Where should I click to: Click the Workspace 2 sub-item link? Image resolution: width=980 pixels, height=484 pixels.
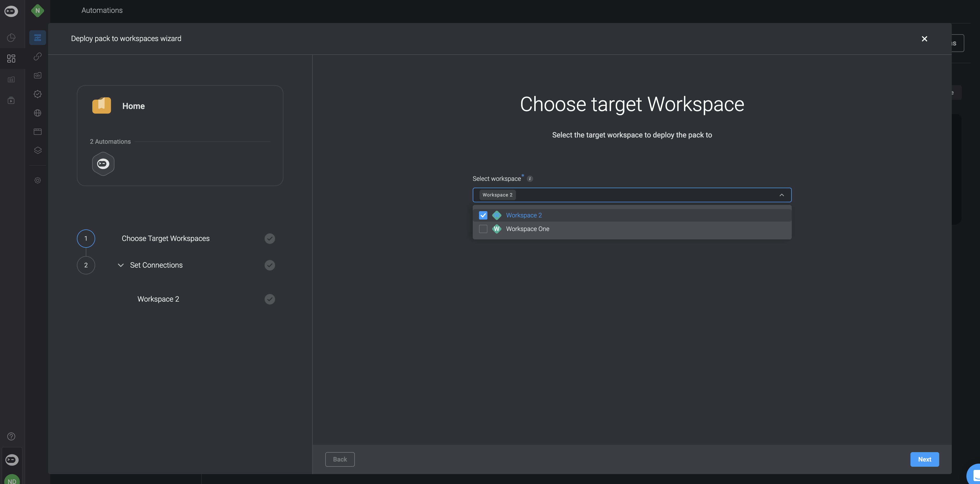tap(158, 298)
